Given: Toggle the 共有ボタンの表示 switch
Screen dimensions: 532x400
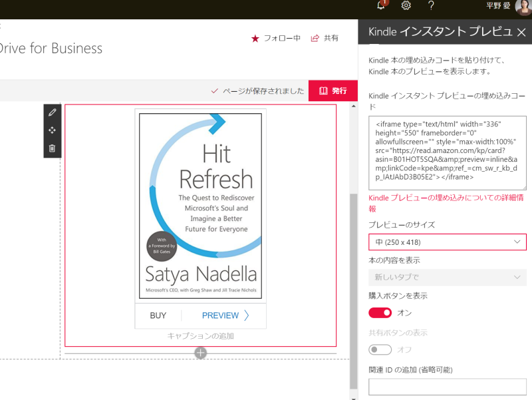Looking at the screenshot, I should (x=380, y=349).
